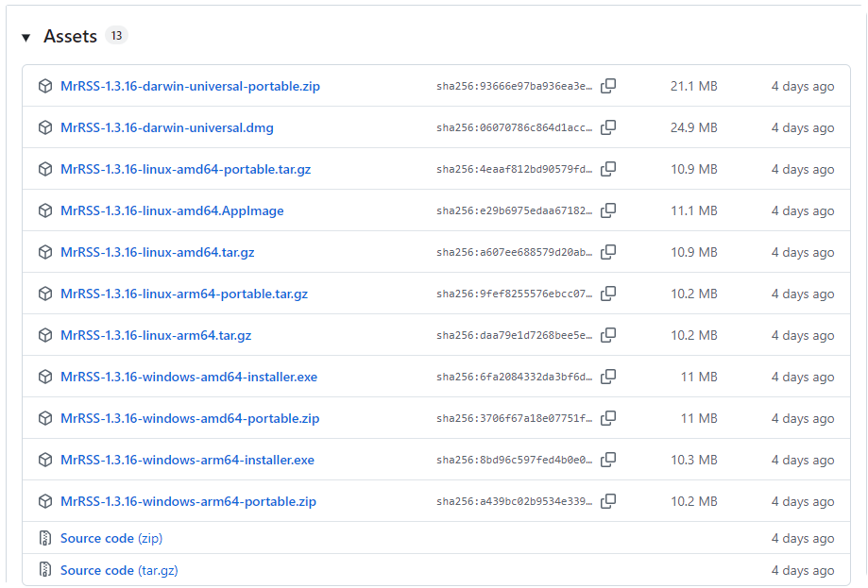The width and height of the screenshot is (868, 588).
Task: Download MrRSS-1.3.16-linux-amd64.AppImage file
Action: pos(172,210)
